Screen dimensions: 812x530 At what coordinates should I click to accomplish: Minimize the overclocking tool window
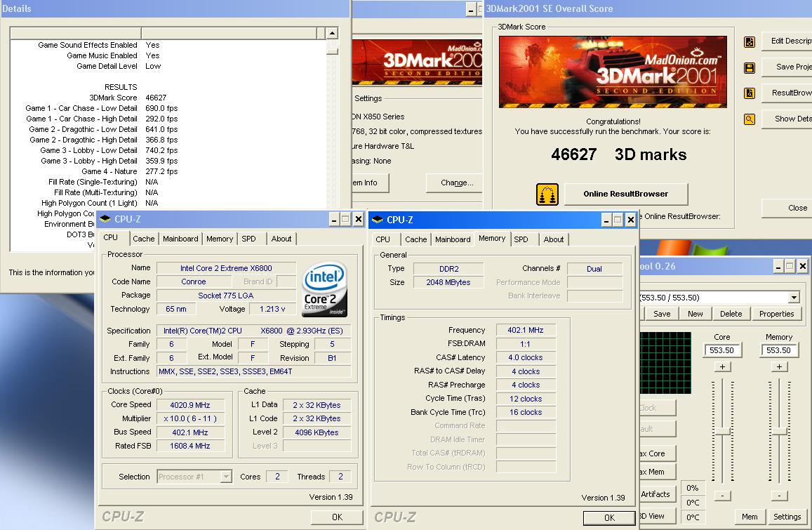pyautogui.click(x=778, y=266)
